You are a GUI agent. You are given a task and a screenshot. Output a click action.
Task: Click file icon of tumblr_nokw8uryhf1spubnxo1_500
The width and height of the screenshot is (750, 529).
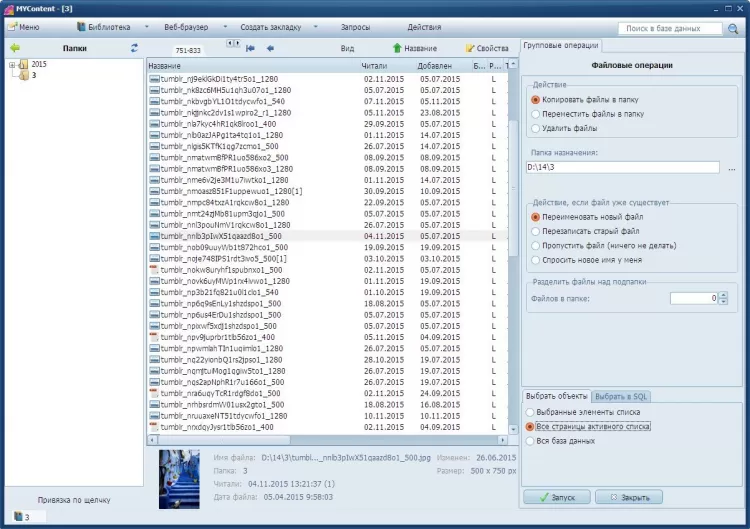point(154,270)
